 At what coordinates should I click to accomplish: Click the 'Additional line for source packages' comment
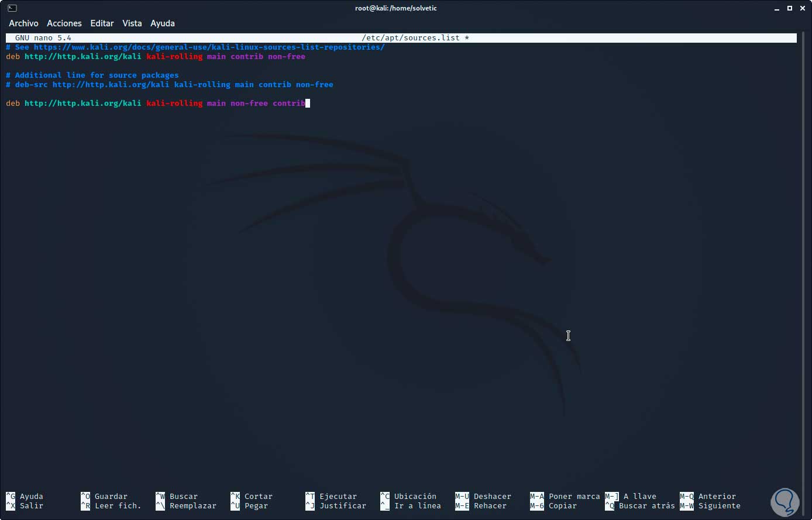tap(92, 75)
